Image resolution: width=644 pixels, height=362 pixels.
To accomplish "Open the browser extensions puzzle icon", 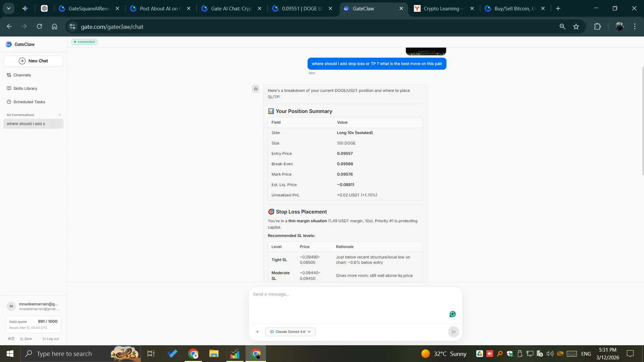I will click(597, 27).
